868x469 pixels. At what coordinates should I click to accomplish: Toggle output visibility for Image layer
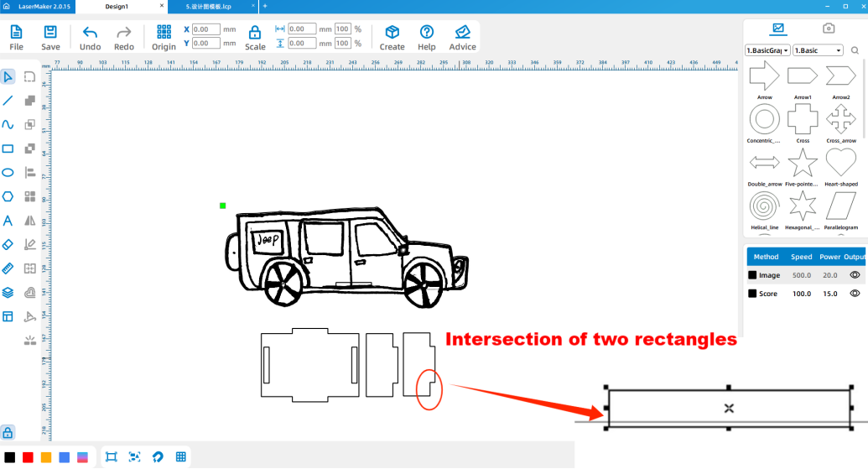coord(855,275)
